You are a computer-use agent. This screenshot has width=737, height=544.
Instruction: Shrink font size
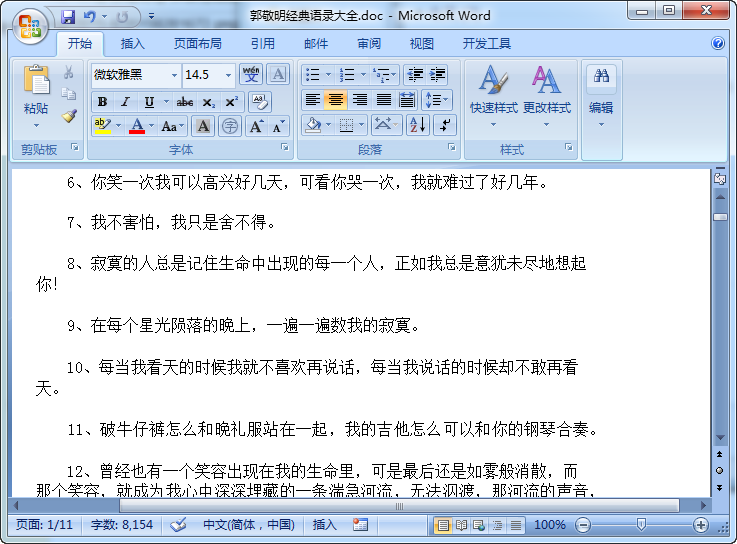point(278,126)
